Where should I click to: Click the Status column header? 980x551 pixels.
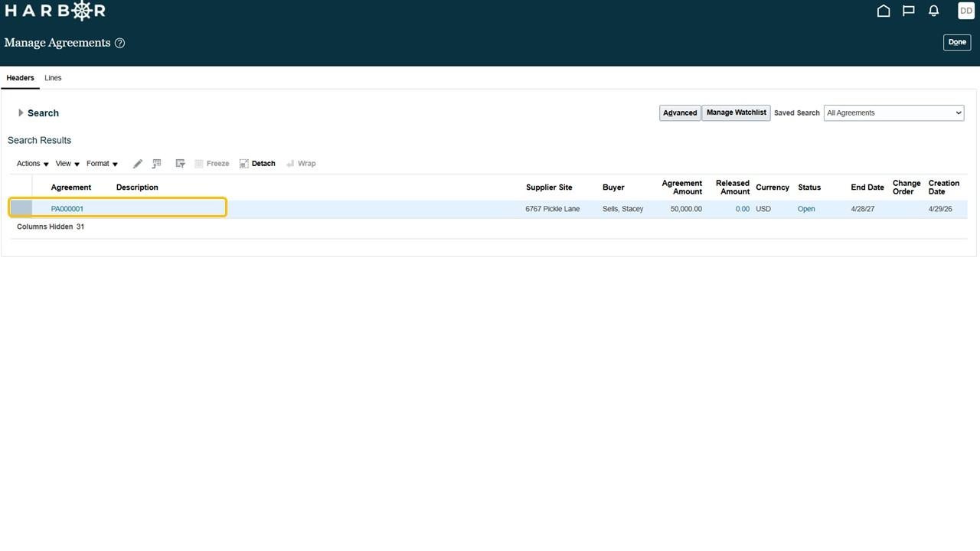click(x=809, y=187)
